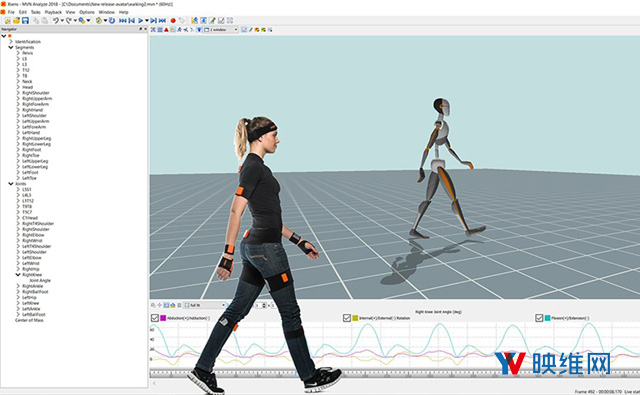Select the LeftBallFoot joint
Image resolution: width=640 pixels, height=395 pixels.
click(x=34, y=315)
